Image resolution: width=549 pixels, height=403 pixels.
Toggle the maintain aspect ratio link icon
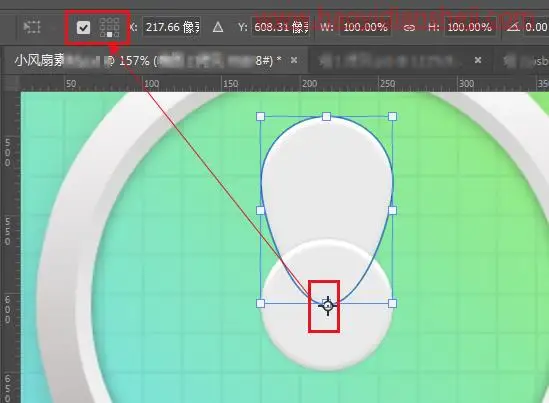pyautogui.click(x=409, y=27)
